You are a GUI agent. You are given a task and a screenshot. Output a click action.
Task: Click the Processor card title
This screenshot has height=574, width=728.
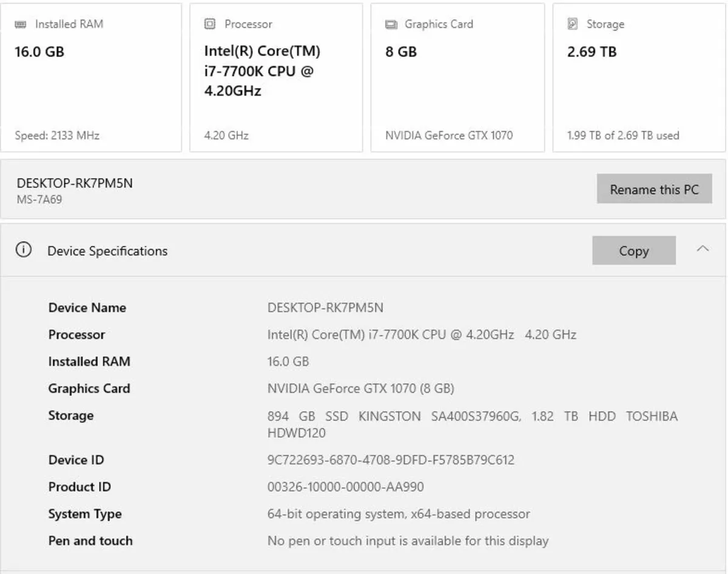pos(248,24)
